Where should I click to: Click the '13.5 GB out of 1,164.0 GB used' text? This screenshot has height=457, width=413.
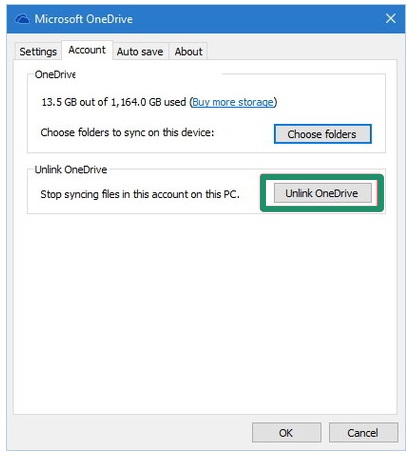pos(114,102)
